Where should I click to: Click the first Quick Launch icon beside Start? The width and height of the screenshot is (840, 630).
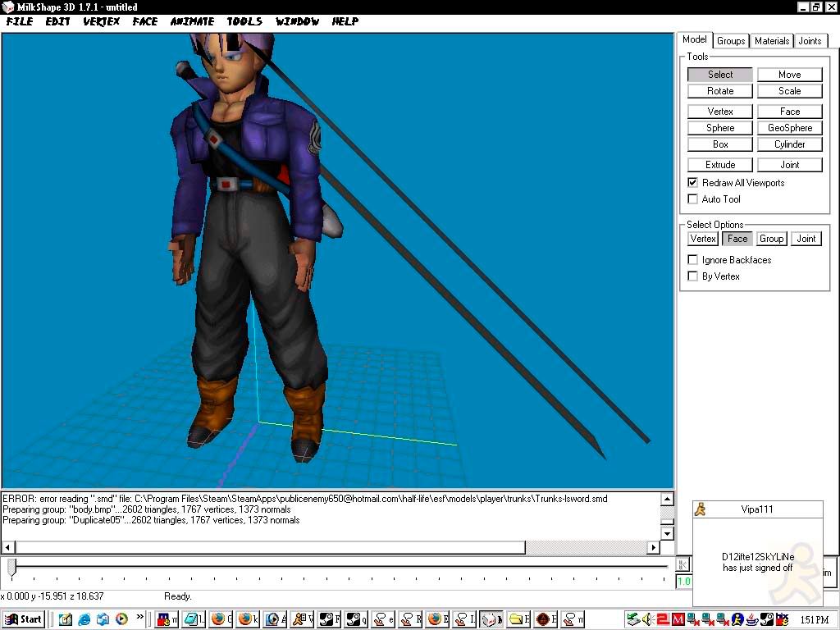pyautogui.click(x=66, y=619)
